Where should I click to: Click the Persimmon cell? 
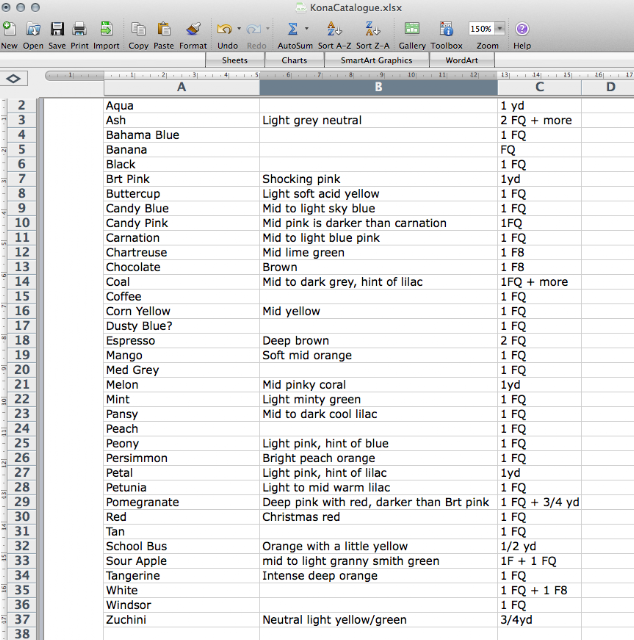(x=182, y=458)
